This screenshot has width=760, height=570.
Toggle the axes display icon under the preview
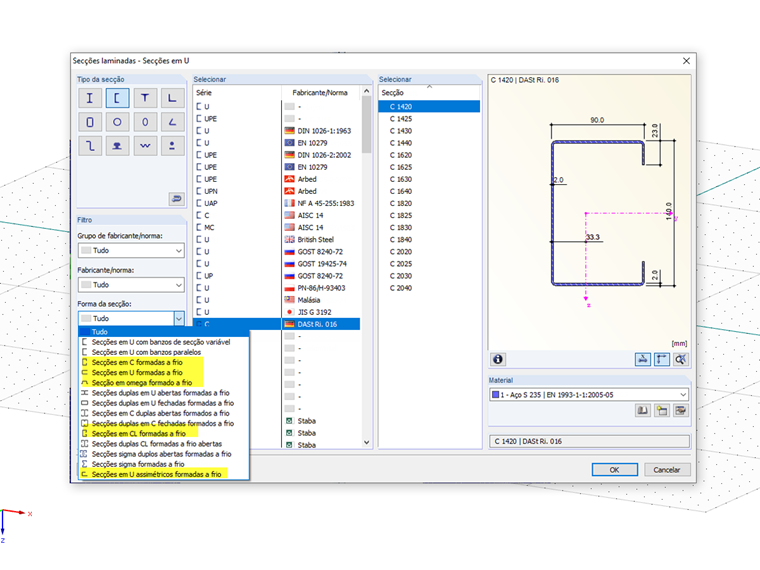[x=662, y=359]
